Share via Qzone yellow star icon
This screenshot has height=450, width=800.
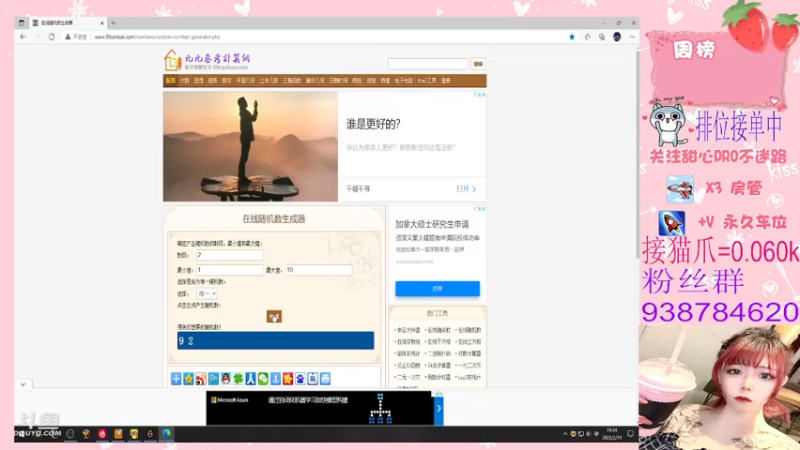[x=188, y=378]
